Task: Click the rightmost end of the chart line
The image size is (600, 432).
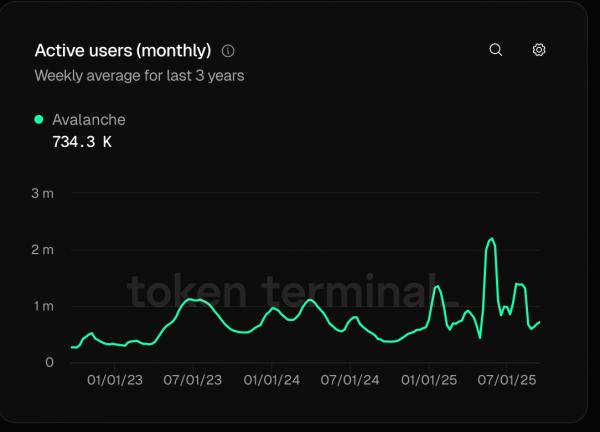Action: (x=539, y=322)
